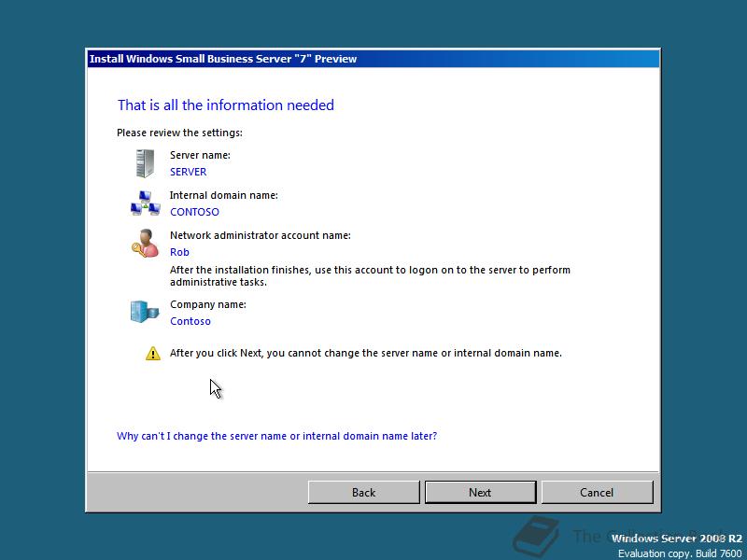747x560 pixels.
Task: Go back to the previous setup page
Action: pyautogui.click(x=363, y=493)
